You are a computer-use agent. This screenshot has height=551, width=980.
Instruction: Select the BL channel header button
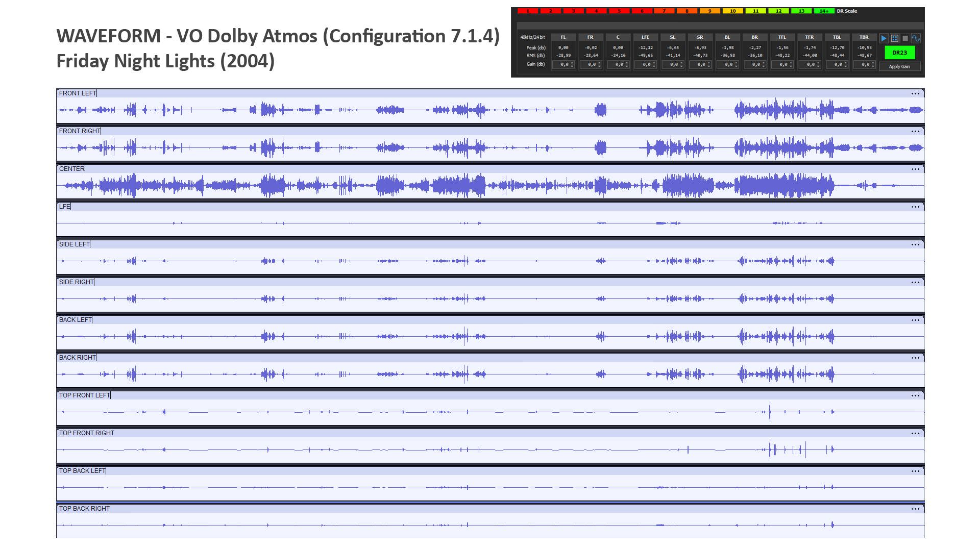(x=727, y=37)
